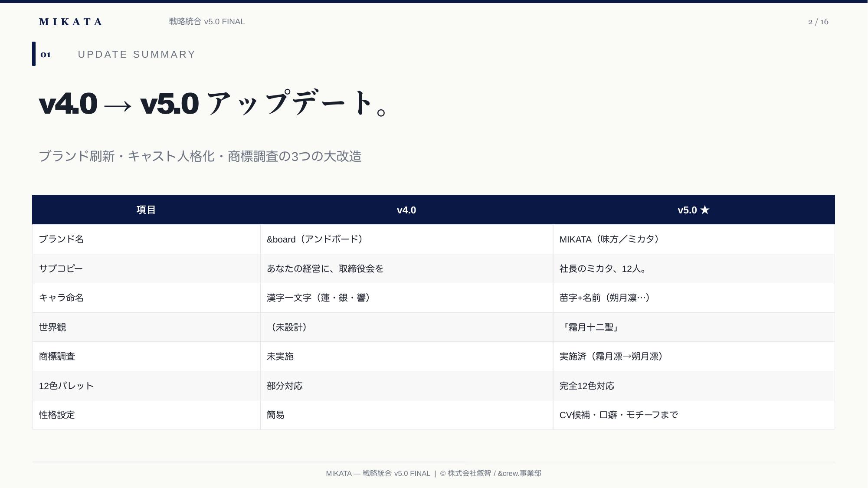
Task: Click the 'サブコピー' row label
Action: coord(146,269)
